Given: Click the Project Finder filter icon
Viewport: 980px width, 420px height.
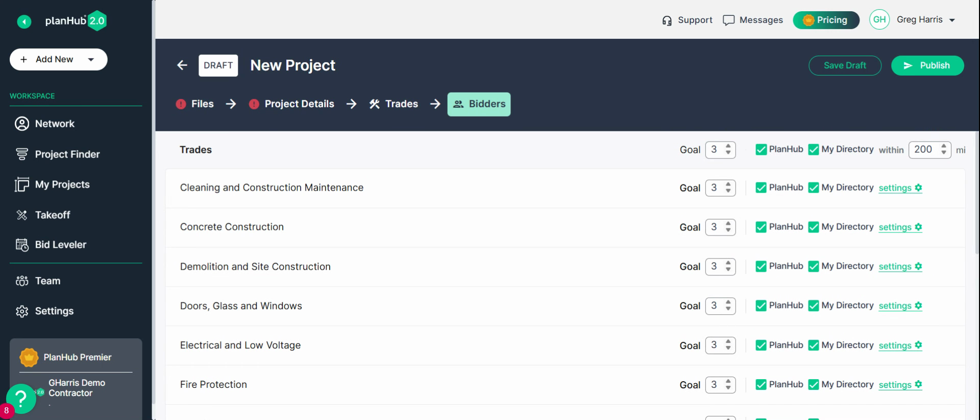Looking at the screenshot, I should click(22, 154).
